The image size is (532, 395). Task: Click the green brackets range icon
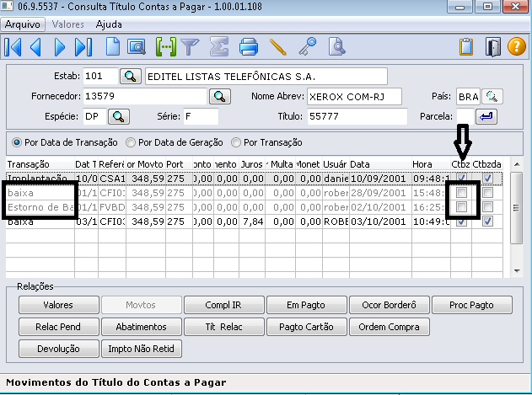[x=166, y=47]
